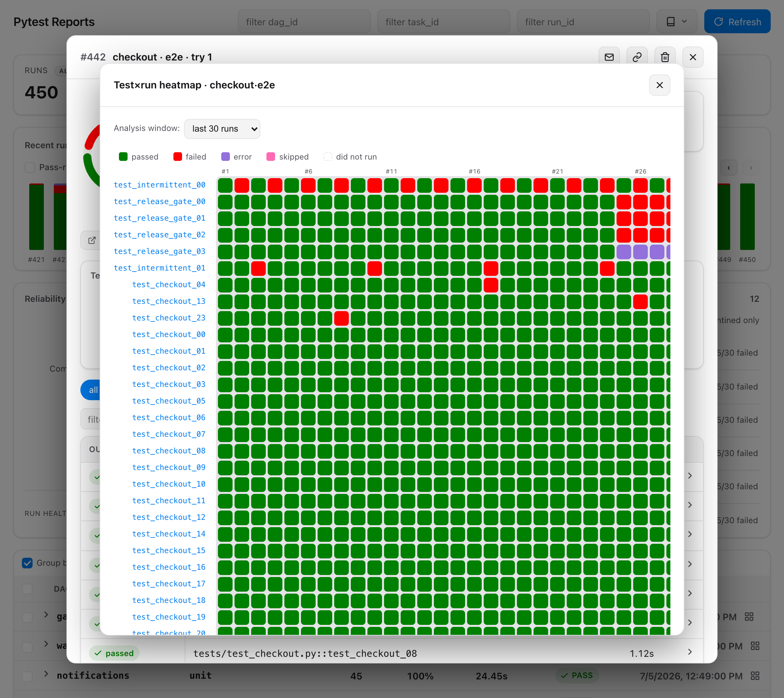Click the passed legend swatch

[123, 157]
